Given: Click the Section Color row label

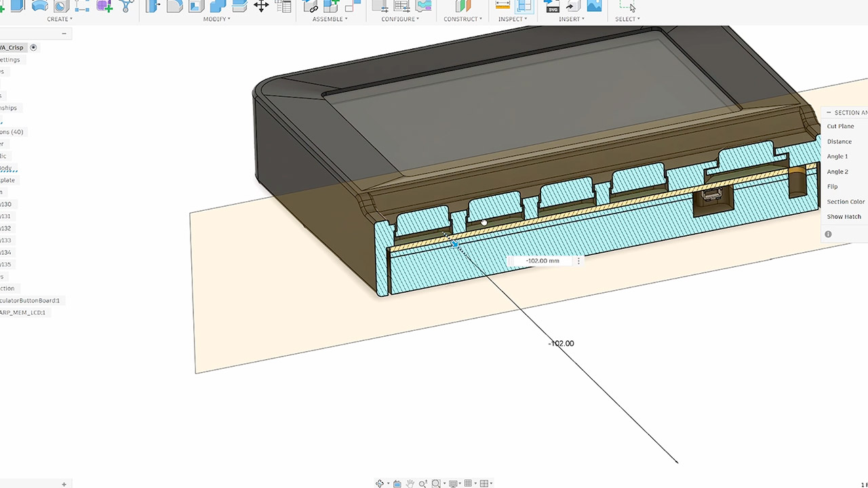Looking at the screenshot, I should [x=846, y=202].
